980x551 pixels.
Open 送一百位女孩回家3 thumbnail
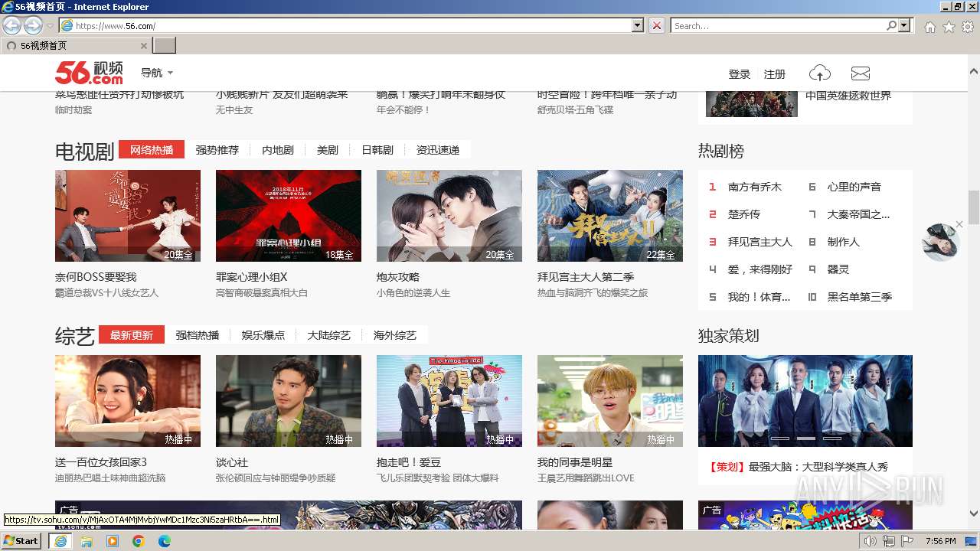(128, 401)
